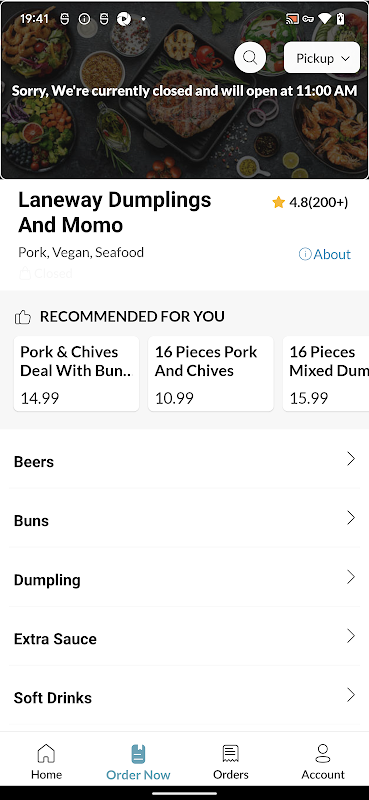Open the Orders receipt icon
The height and width of the screenshot is (800, 369).
pos(231,753)
